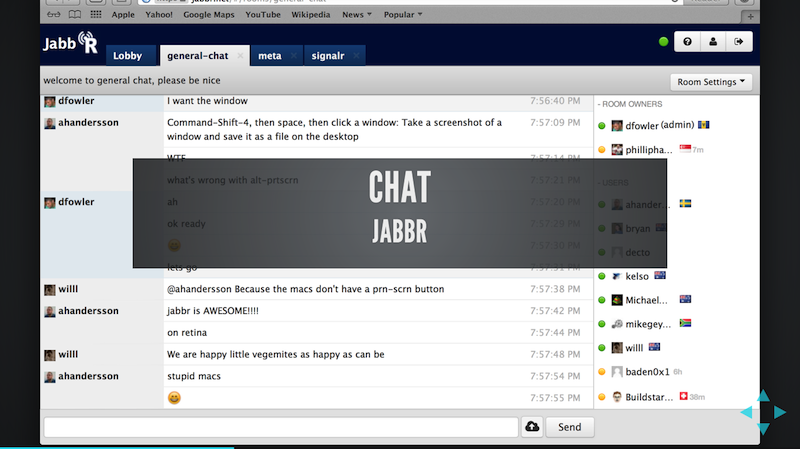Click the message 'on retina'
Image resolution: width=800 pixels, height=449 pixels.
click(187, 333)
